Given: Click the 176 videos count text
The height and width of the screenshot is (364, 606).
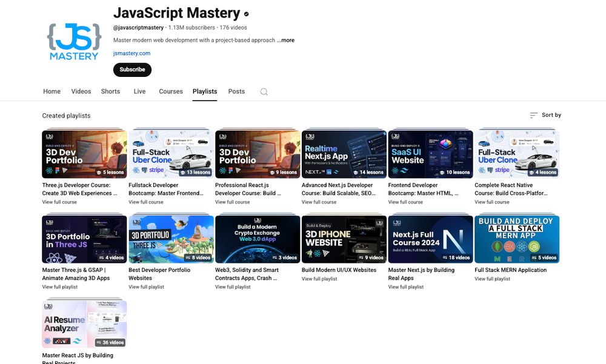Looking at the screenshot, I should (233, 28).
